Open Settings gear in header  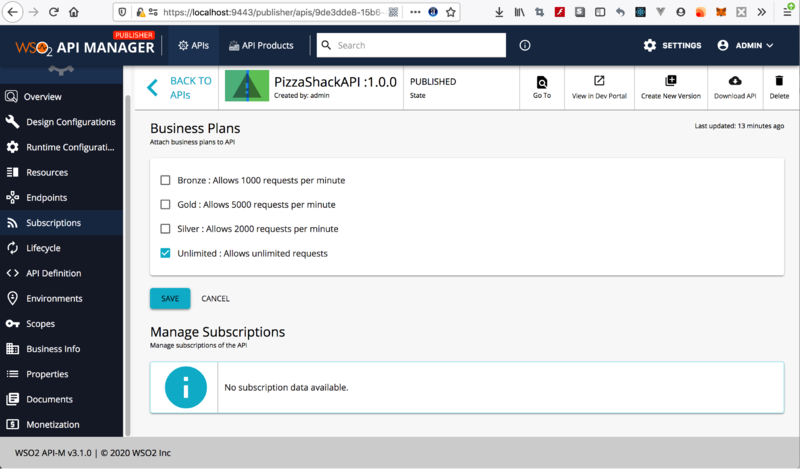click(x=650, y=46)
